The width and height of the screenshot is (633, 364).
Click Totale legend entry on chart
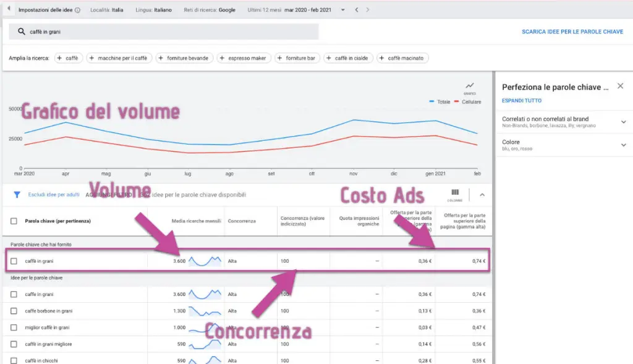[x=440, y=102]
